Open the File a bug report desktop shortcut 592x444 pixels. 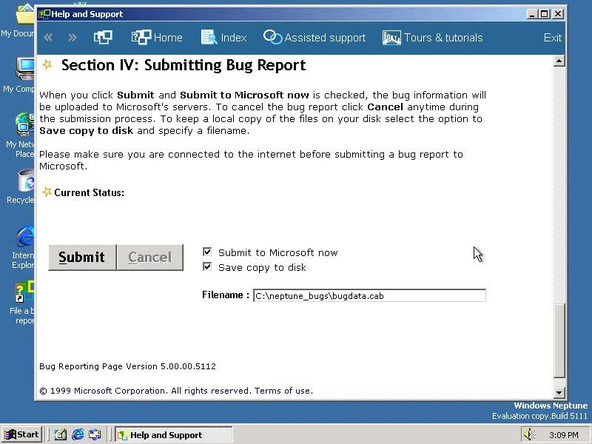point(24,303)
